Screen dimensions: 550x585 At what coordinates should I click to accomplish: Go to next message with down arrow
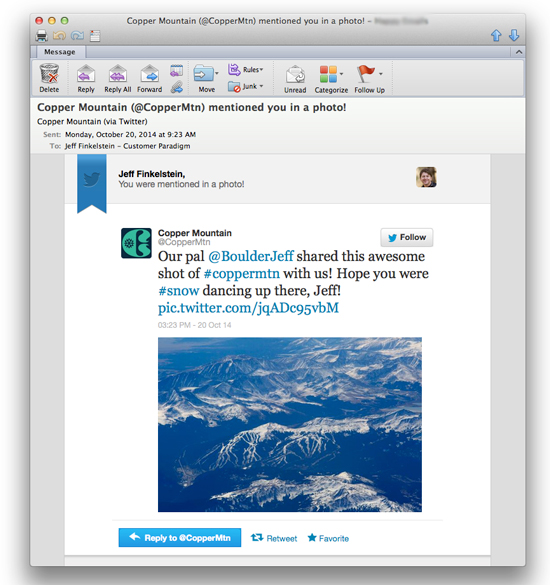point(514,35)
